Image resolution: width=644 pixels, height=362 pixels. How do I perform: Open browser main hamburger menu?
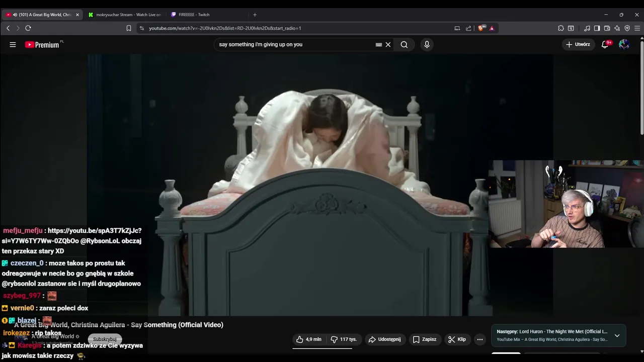(637, 28)
